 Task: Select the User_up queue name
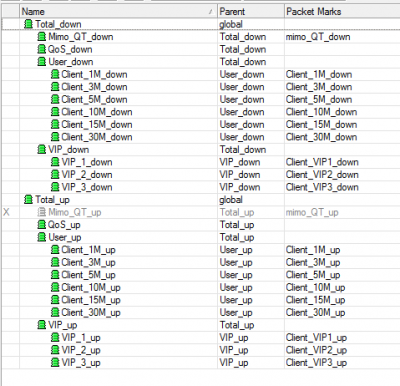click(x=65, y=238)
